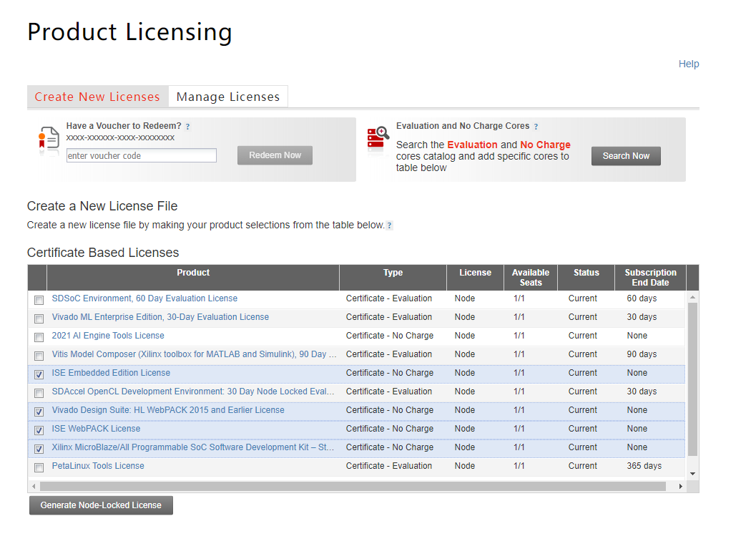The height and width of the screenshot is (559, 756).
Task: Uncheck the Vivado Design Suite WebPACK 2015 checkbox
Action: [x=39, y=412]
